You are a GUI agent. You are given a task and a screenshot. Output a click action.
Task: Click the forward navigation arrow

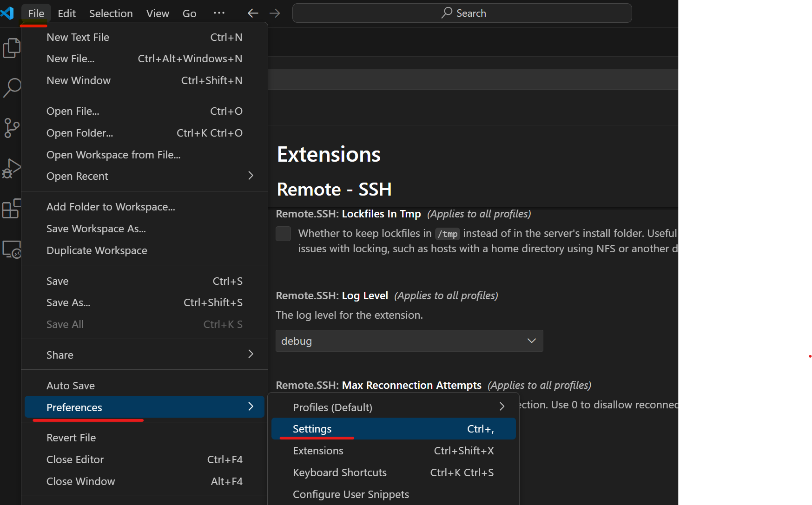(275, 13)
